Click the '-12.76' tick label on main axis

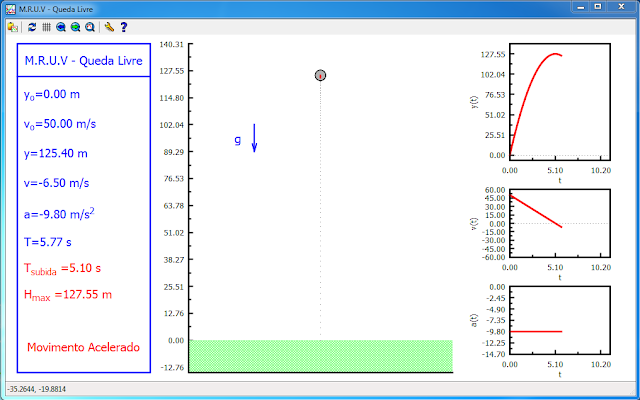coord(171,368)
